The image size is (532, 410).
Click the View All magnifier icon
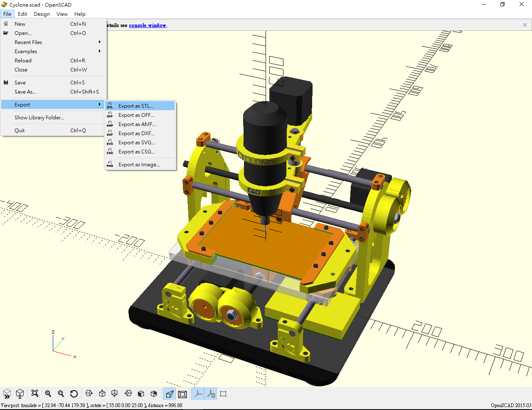tap(35, 394)
